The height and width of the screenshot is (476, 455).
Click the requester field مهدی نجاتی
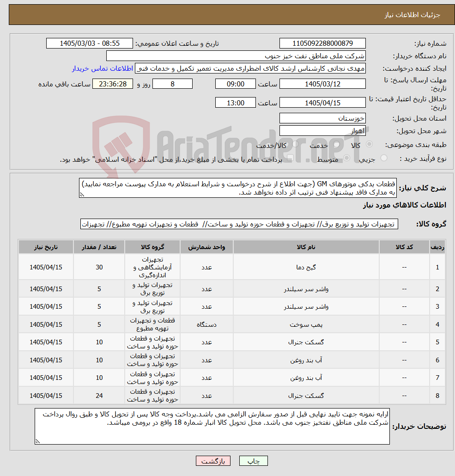click(x=250, y=68)
